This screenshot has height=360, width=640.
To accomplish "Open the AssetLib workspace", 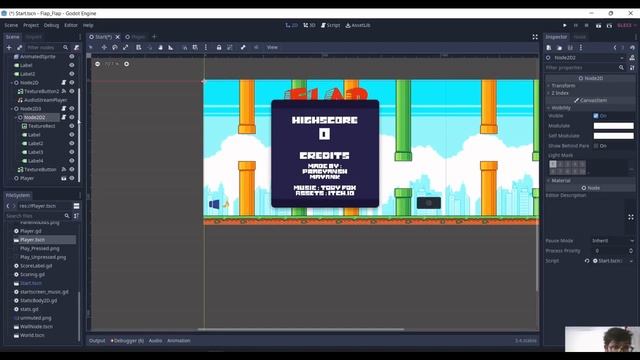I will point(358,25).
